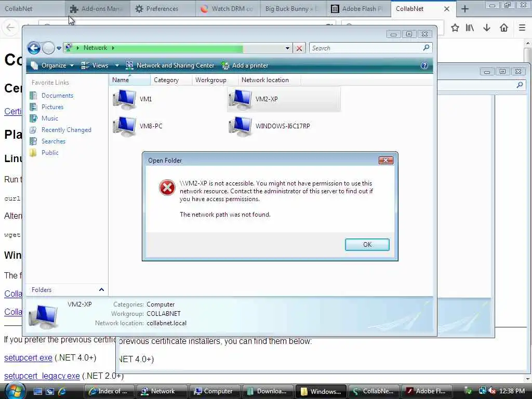This screenshot has width=532, height=399.
Task: Open explorer Help question mark icon
Action: [x=424, y=65]
